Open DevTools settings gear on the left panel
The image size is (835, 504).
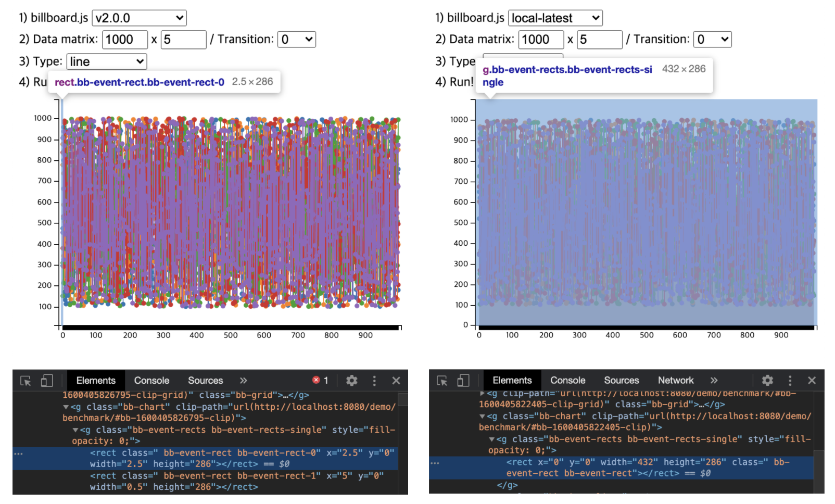point(352,381)
